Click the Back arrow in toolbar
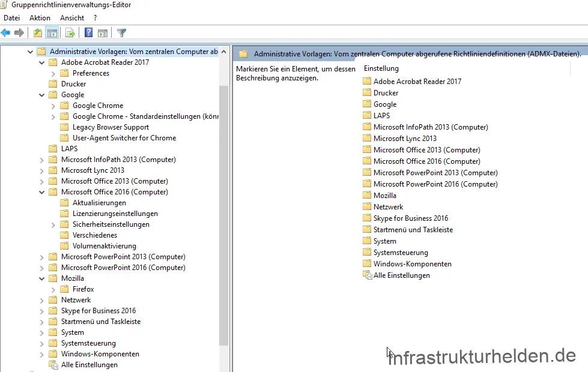Image resolution: width=588 pixels, height=372 pixels. tap(6, 33)
